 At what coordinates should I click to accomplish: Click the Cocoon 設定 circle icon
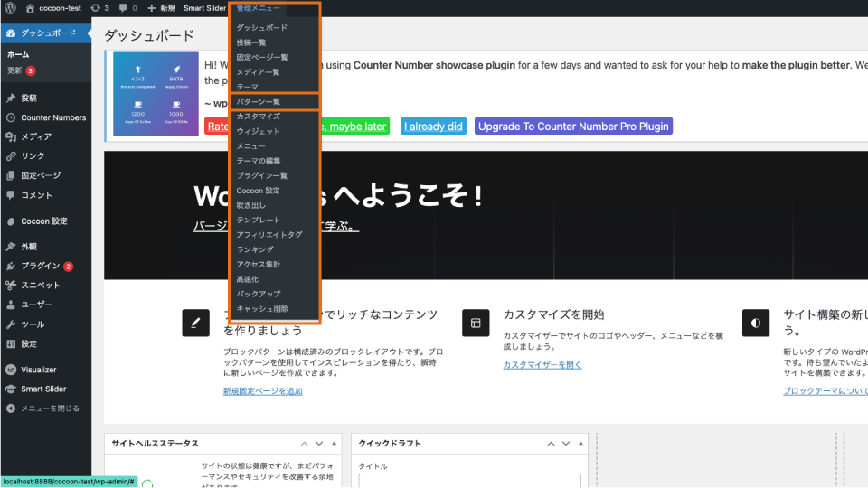coord(11,221)
